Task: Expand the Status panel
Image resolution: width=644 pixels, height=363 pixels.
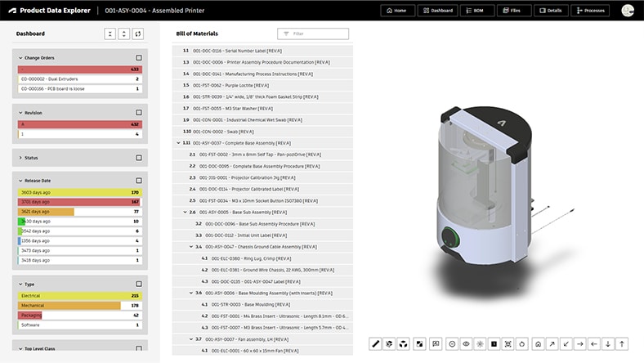Action: point(20,158)
